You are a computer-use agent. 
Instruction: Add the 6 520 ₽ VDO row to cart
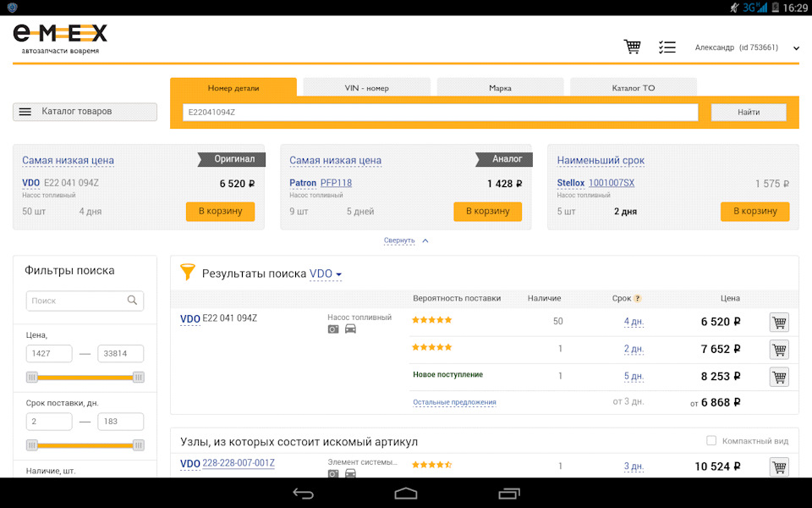[779, 322]
